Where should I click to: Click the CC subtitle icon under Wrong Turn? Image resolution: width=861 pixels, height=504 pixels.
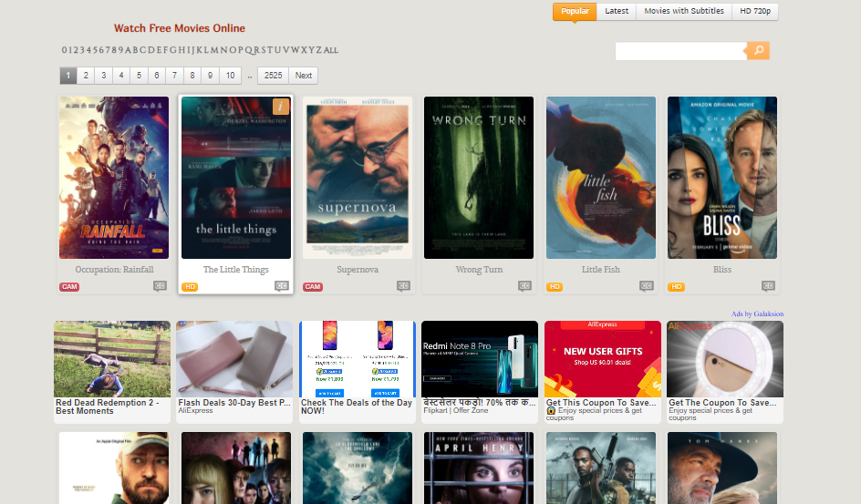click(524, 286)
